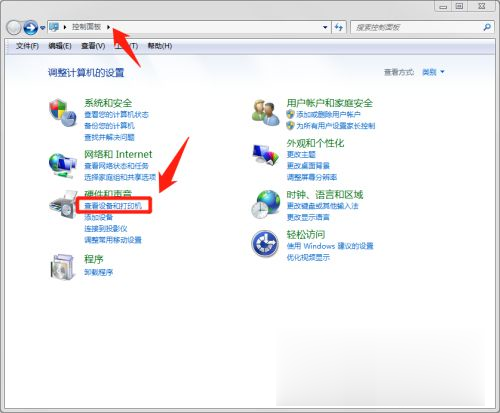Open the 文件(F) menu
Screen dimensions: 500x413
tap(27, 46)
